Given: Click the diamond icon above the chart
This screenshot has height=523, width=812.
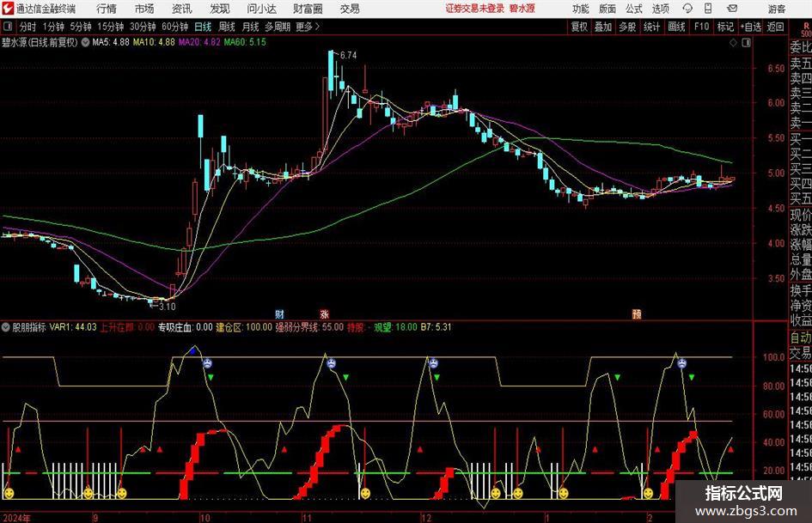Looking at the screenshot, I should tap(733, 43).
